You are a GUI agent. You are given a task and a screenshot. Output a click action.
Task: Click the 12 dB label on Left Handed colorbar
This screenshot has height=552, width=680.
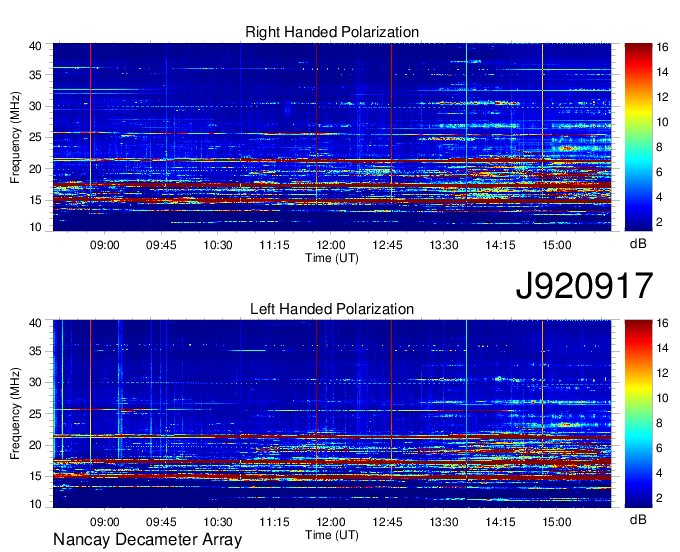point(662,373)
